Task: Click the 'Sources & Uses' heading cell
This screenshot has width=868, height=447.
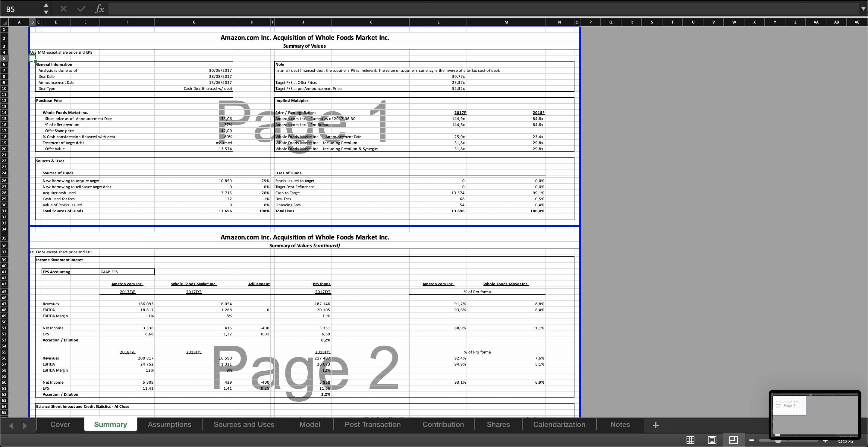Action: click(x=50, y=161)
